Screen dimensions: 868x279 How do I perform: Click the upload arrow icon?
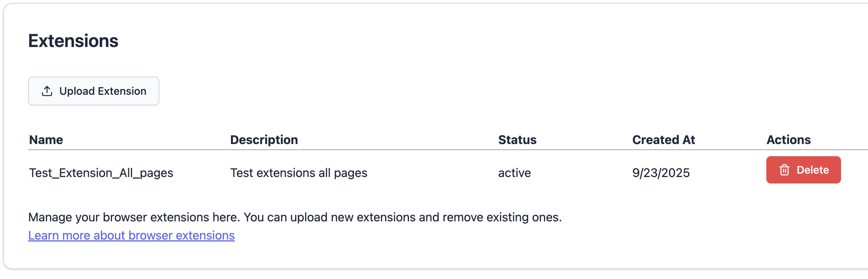47,91
